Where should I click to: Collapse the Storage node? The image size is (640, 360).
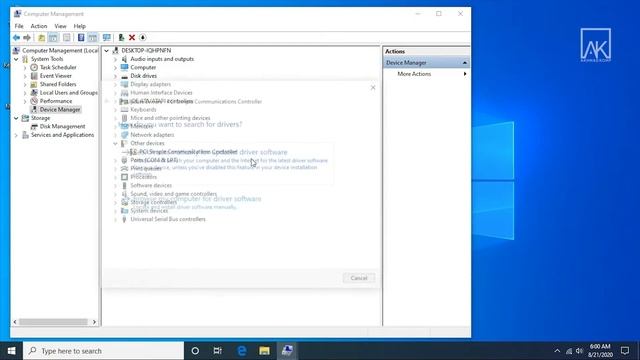tap(16, 118)
